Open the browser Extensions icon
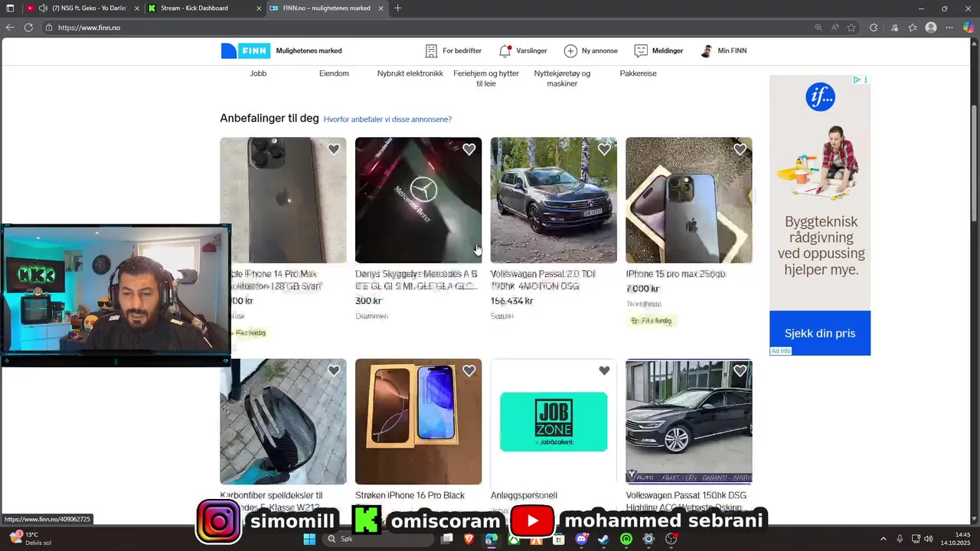The width and height of the screenshot is (980, 551). 874,28
